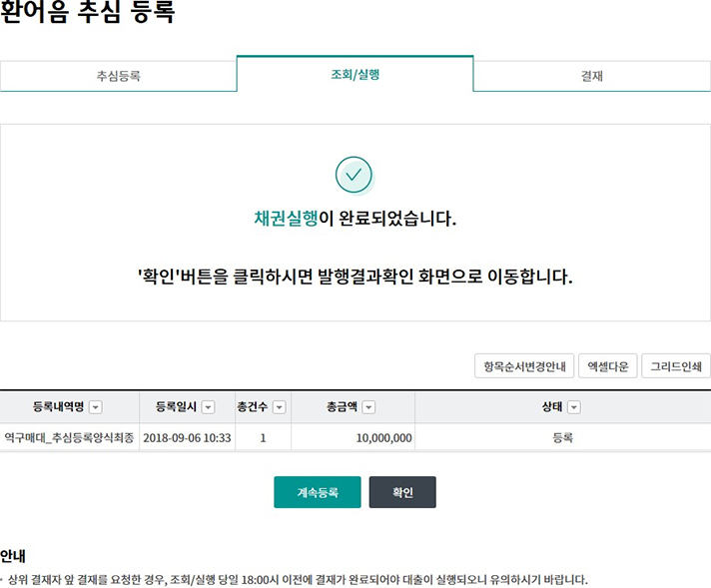Open the 총금액 column filter arrow

[x=368, y=407]
